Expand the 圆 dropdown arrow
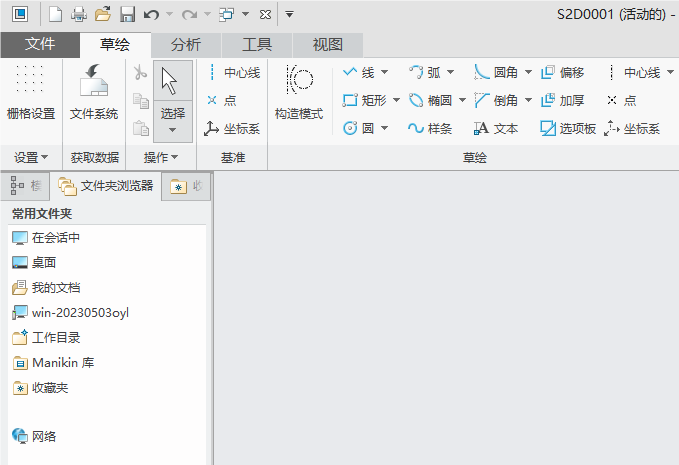Image resolution: width=679 pixels, height=465 pixels. click(385, 128)
